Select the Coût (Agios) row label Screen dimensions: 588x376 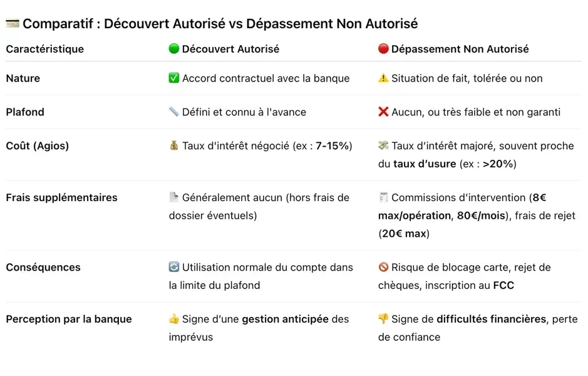(x=38, y=146)
